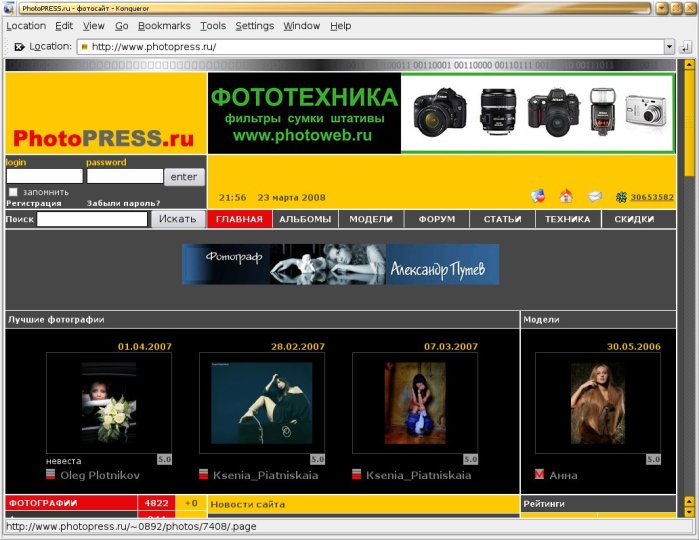Click the URL favicon in the location field

85,46
